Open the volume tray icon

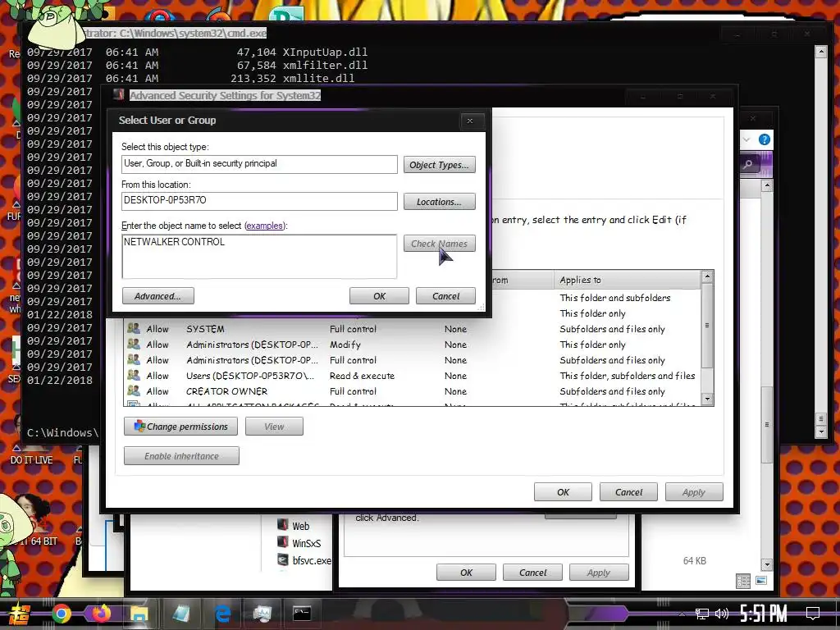pyautogui.click(x=722, y=614)
